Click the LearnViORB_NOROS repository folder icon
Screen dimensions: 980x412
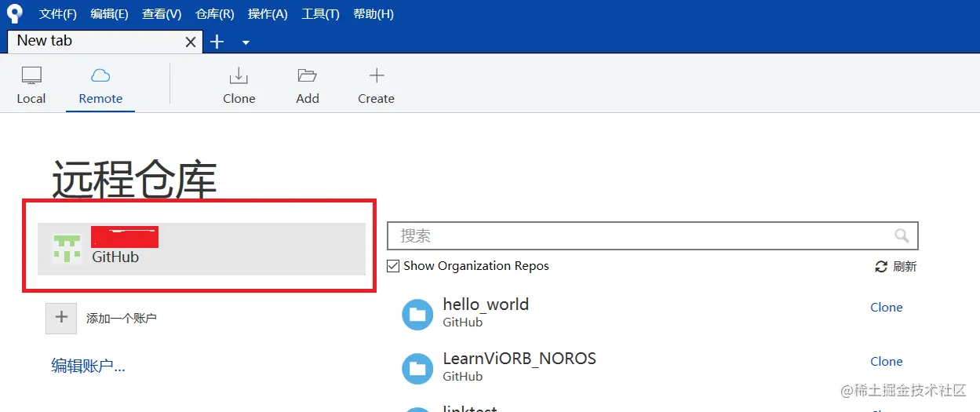417,369
